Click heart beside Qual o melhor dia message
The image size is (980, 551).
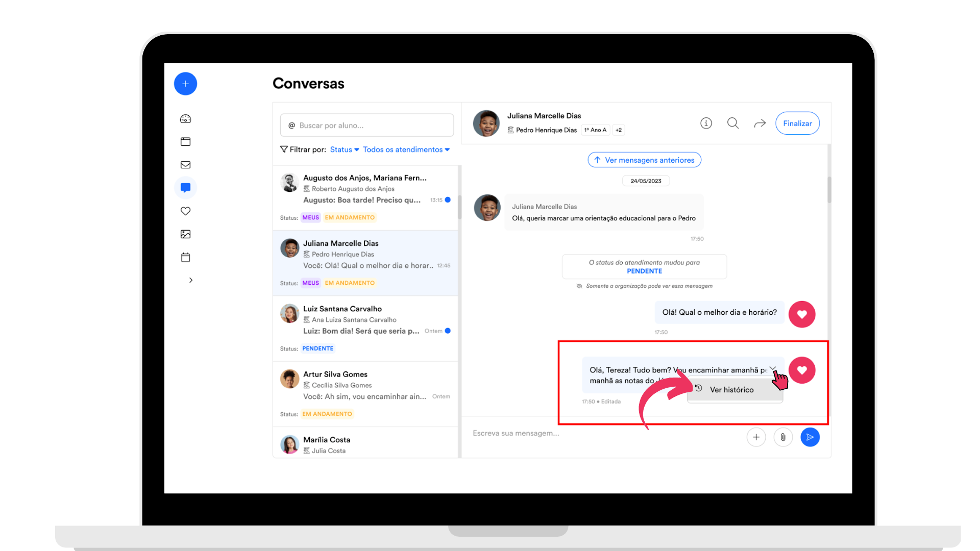click(x=802, y=314)
